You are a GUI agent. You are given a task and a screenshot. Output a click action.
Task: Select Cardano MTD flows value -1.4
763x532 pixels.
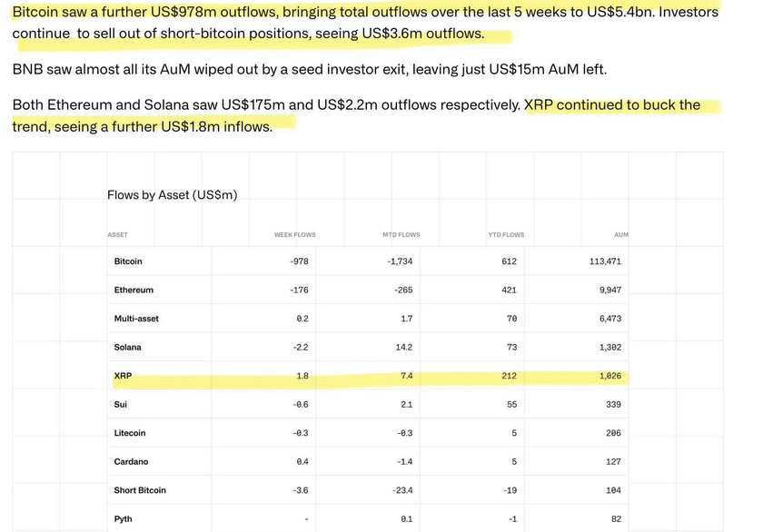click(405, 462)
